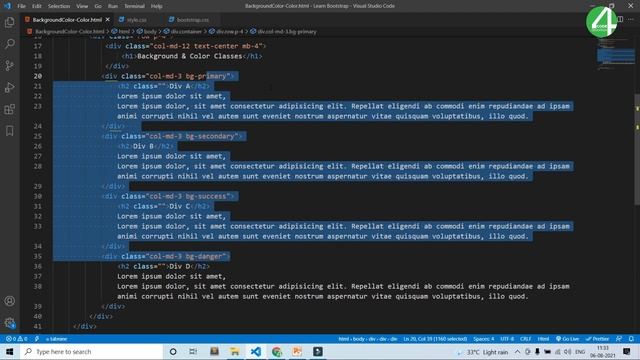
Task: Open the Bookmarks view in activity bar
Action: [x=9, y=131]
